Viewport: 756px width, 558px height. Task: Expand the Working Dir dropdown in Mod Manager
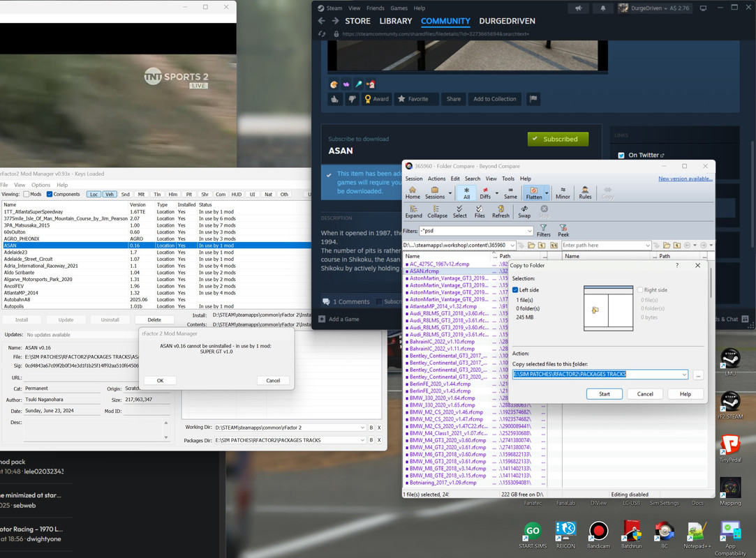pyautogui.click(x=362, y=428)
